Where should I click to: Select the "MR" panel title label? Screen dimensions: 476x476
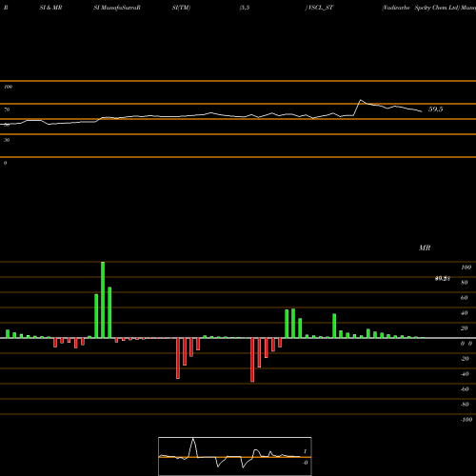pos(425,248)
